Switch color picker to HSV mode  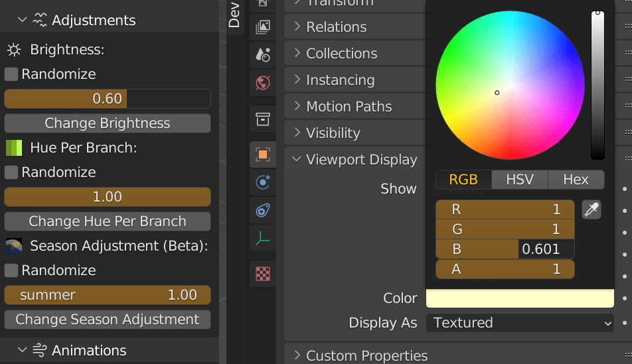[520, 180]
